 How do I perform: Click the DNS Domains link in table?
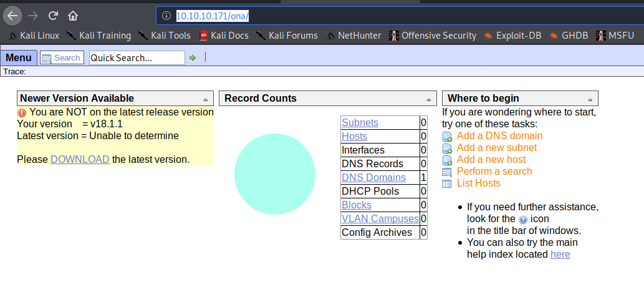click(373, 178)
